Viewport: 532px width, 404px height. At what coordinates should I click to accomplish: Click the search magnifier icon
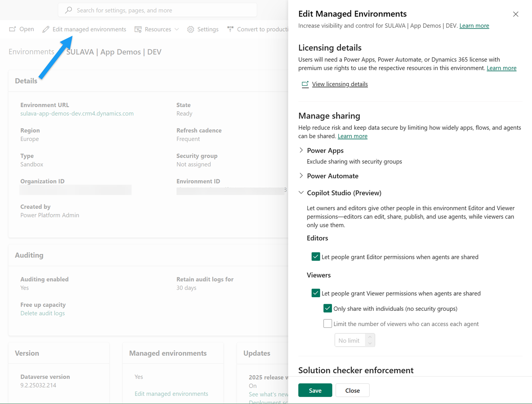coord(69,10)
